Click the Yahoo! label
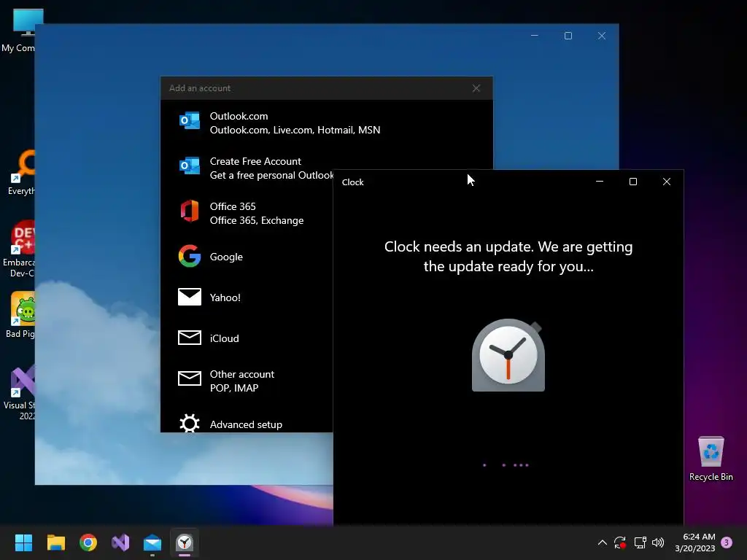Screen dimensions: 747x560 [225, 297]
